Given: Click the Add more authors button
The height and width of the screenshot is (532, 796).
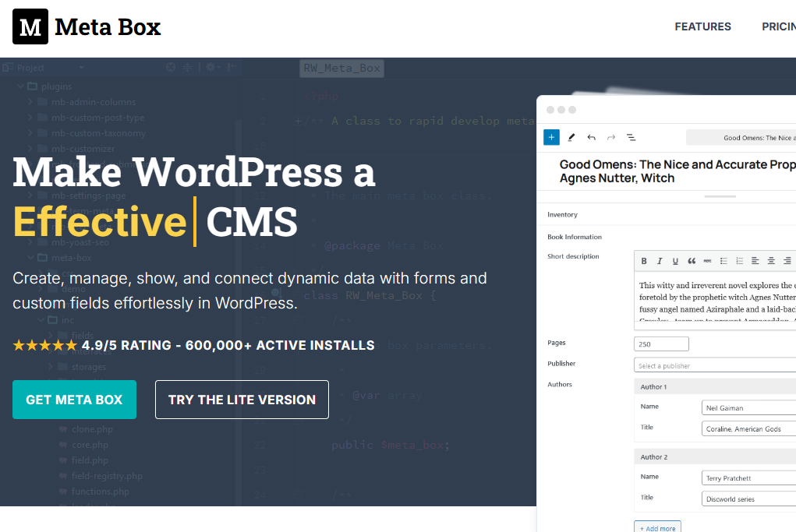Looking at the screenshot, I should (x=657, y=527).
